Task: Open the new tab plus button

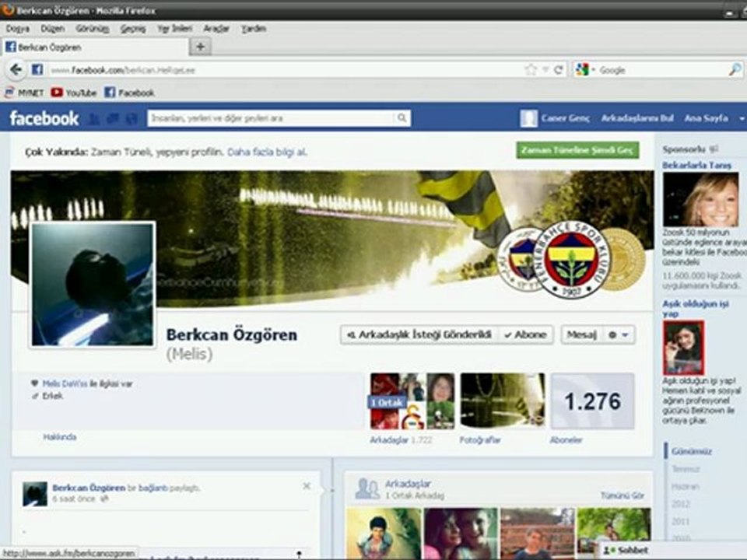Action: tap(201, 47)
